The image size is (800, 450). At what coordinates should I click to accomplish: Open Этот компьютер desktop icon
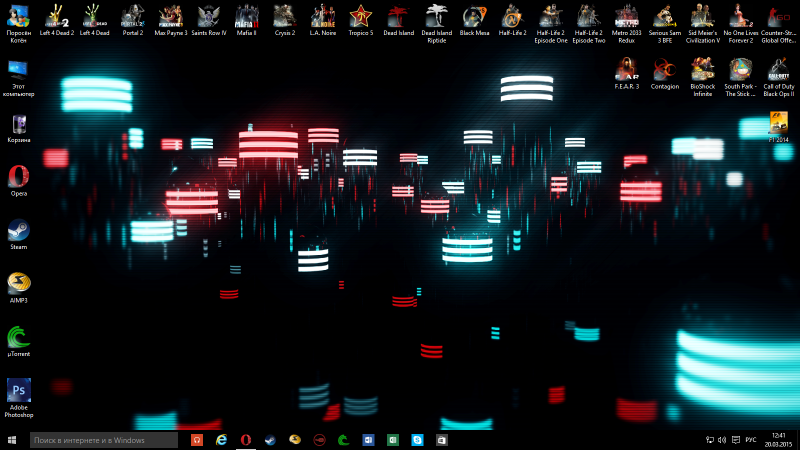tap(18, 78)
